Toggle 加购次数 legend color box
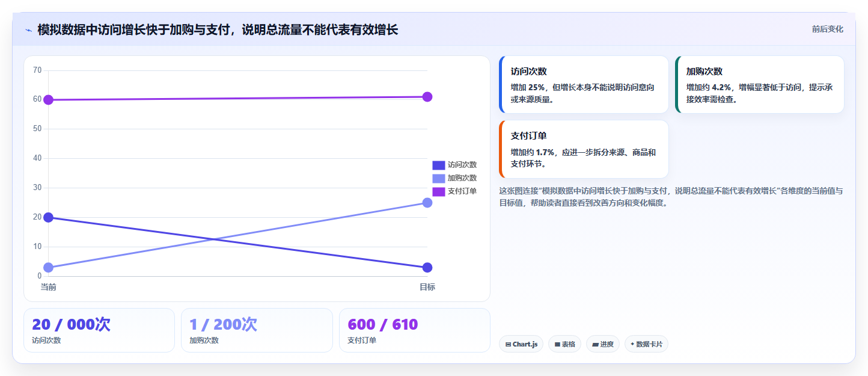 click(438, 178)
